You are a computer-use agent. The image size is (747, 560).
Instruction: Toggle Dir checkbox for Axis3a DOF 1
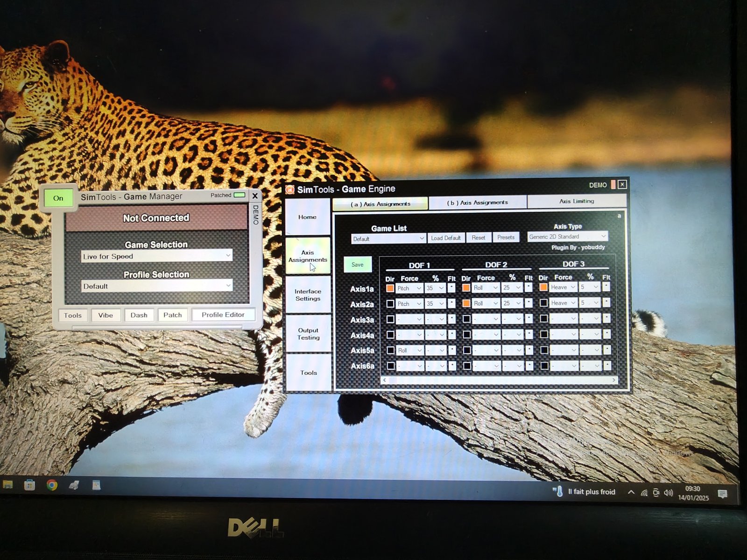point(390,319)
